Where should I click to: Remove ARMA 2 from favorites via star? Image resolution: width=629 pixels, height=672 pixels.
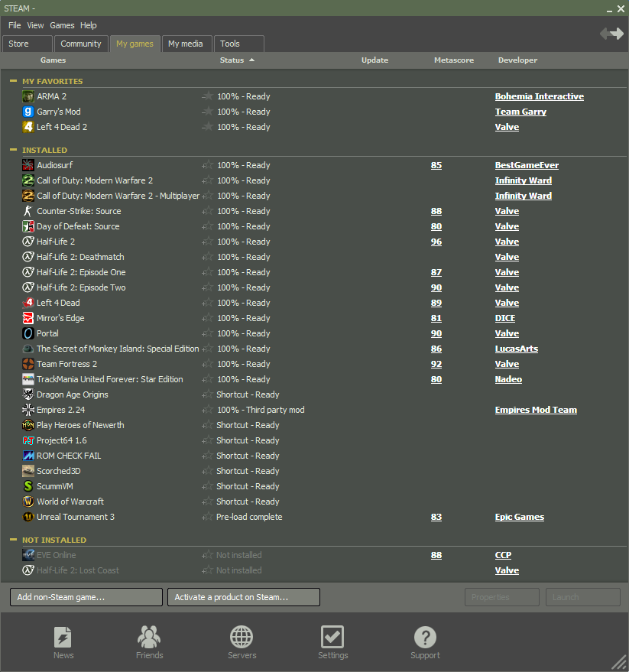[x=207, y=96]
